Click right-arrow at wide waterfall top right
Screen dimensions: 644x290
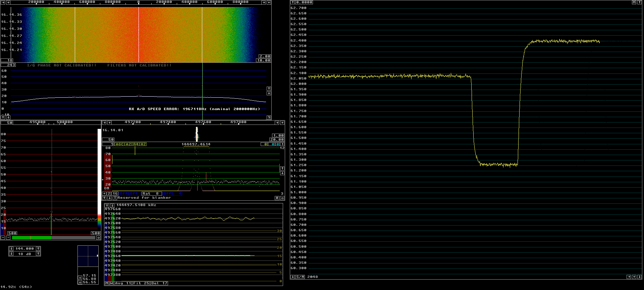[264, 2]
